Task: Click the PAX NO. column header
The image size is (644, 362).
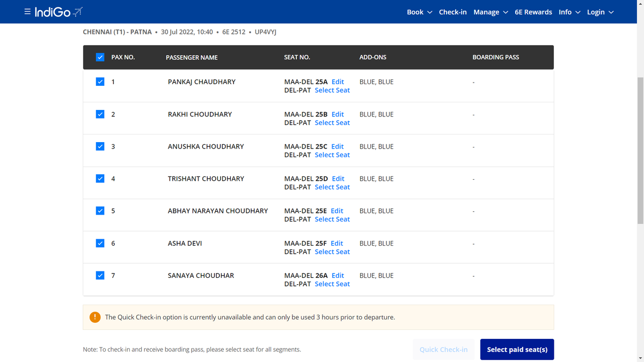Action: point(123,57)
